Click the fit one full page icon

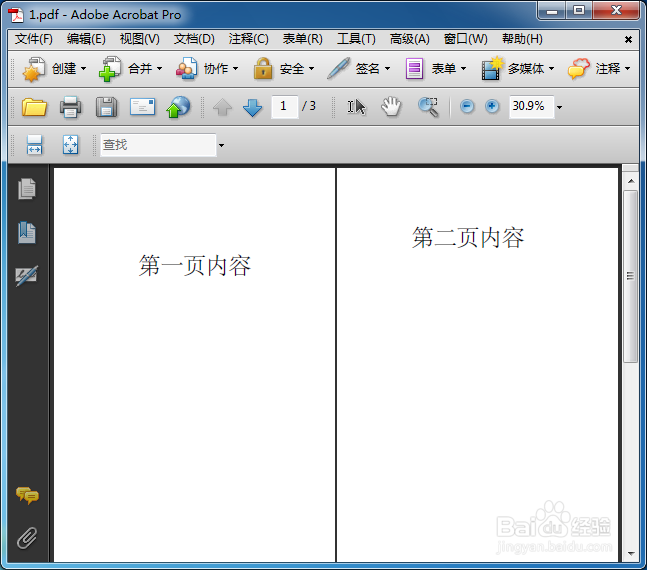coord(71,145)
